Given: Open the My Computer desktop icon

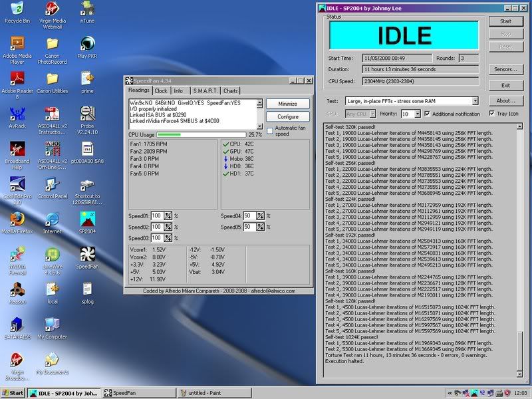Looking at the screenshot, I should (53, 329).
